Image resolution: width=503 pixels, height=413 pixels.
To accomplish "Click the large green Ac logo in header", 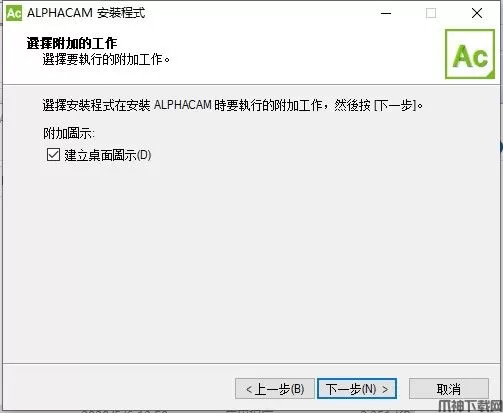I will click(470, 54).
